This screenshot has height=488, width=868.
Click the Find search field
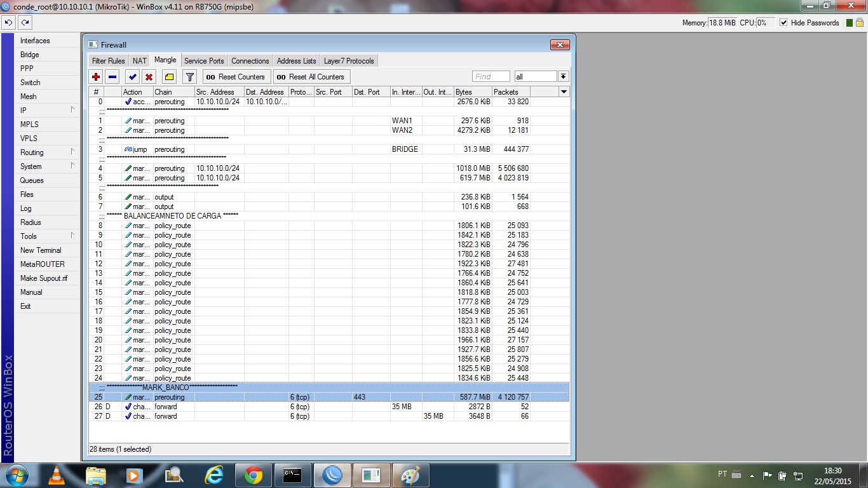pyautogui.click(x=491, y=76)
